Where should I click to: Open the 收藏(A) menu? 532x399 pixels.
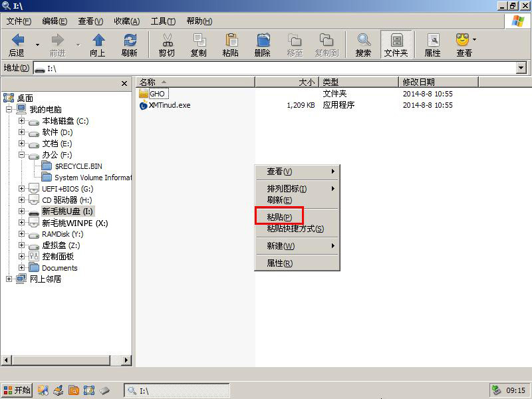pos(127,21)
